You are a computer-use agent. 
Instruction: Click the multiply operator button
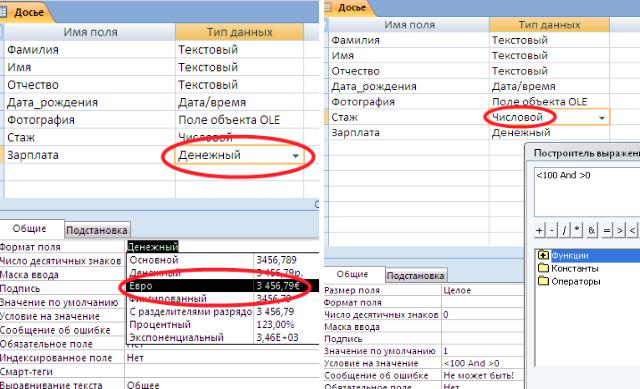pyautogui.click(x=577, y=231)
